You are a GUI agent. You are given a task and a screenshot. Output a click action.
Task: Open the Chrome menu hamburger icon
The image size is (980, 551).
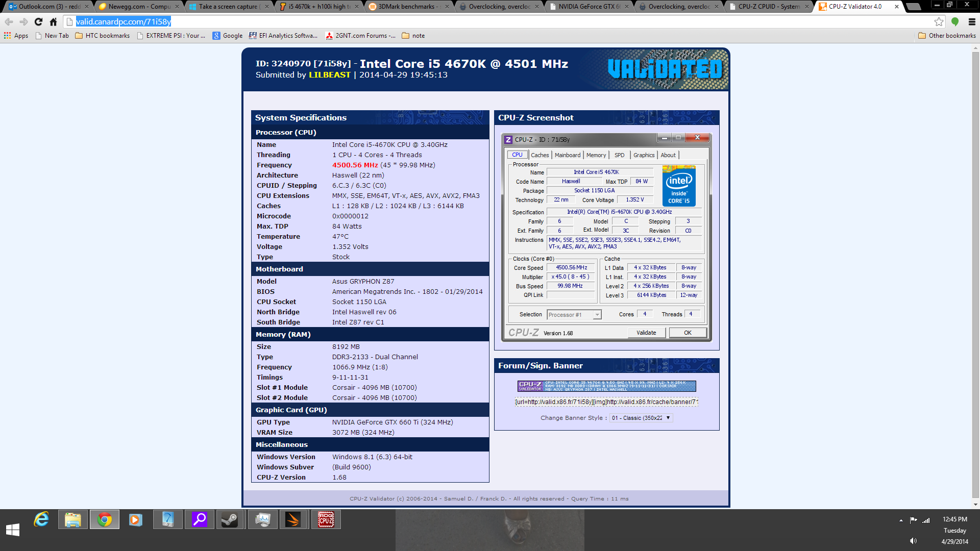tap(972, 21)
